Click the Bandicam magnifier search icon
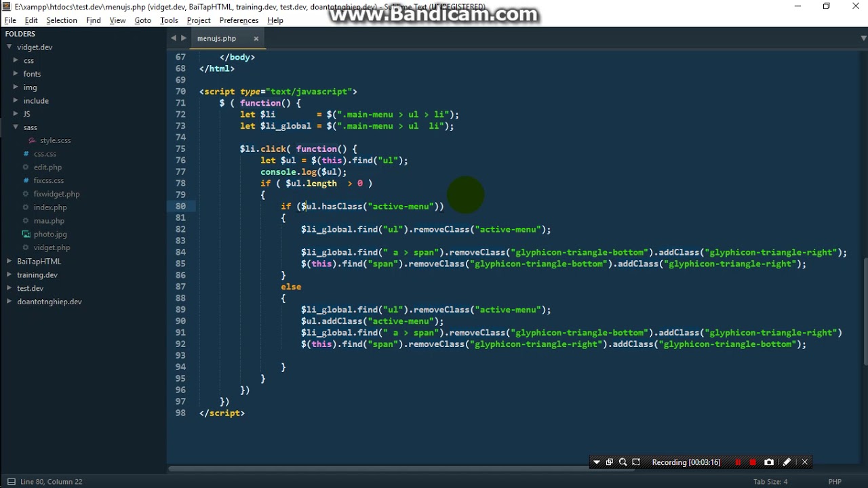 [623, 462]
